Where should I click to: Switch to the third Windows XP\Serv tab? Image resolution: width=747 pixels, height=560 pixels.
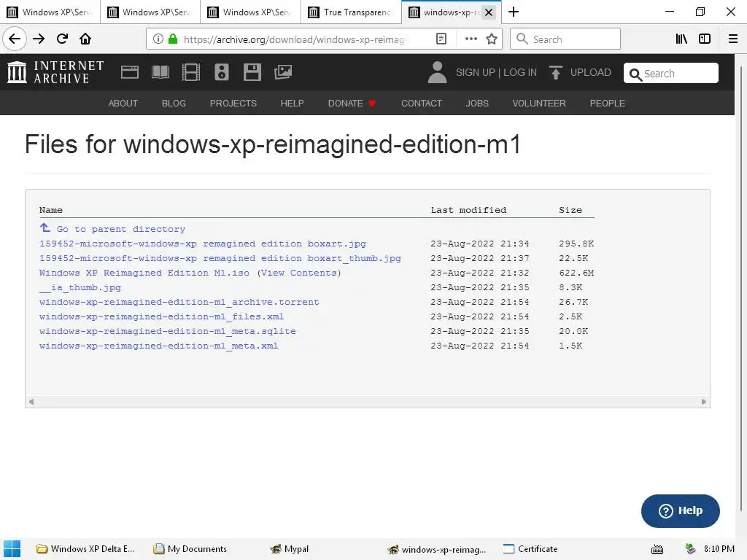251,12
